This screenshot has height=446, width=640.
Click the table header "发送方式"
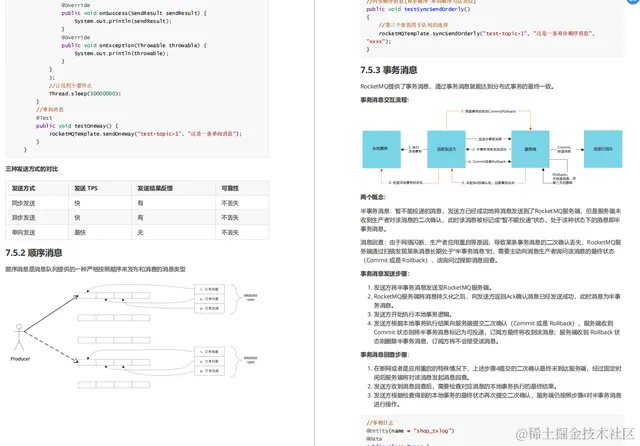[x=23, y=188]
